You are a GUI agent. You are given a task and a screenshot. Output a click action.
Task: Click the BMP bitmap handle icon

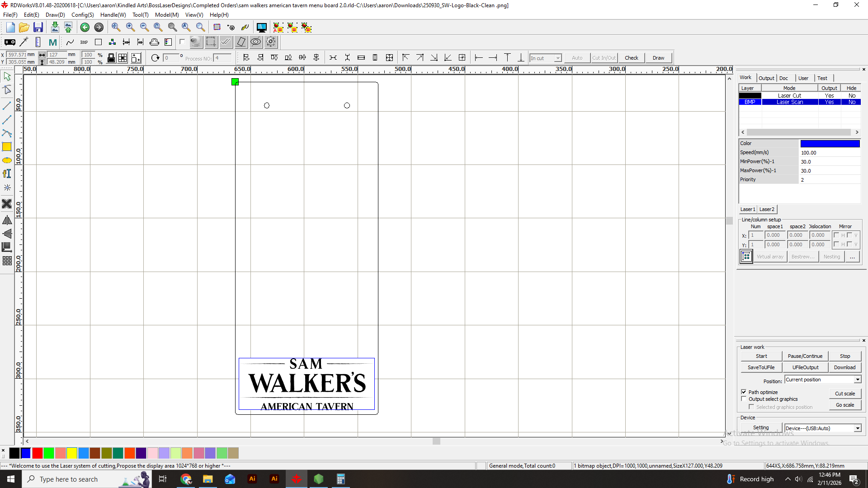pos(84,42)
